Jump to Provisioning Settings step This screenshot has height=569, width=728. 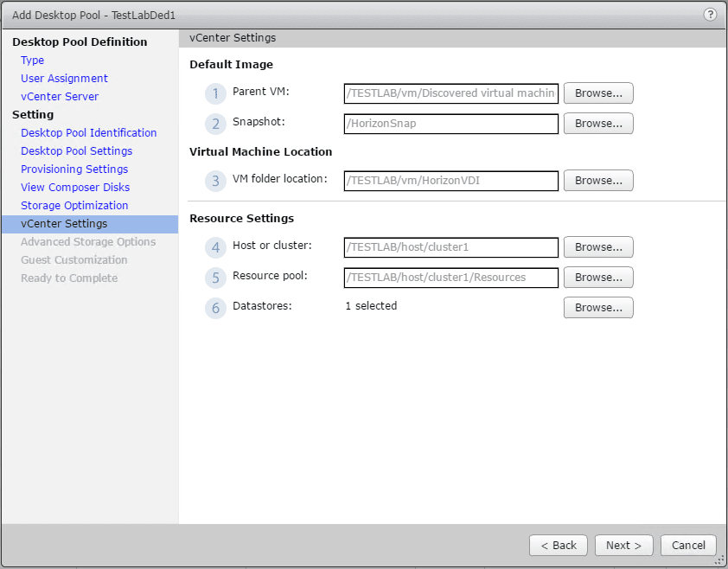tap(74, 169)
